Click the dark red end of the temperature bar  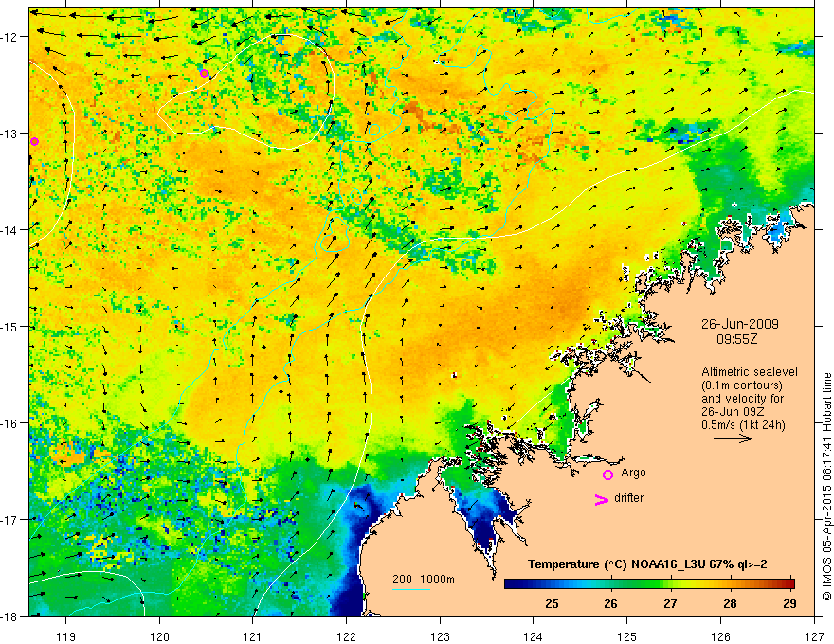789,583
